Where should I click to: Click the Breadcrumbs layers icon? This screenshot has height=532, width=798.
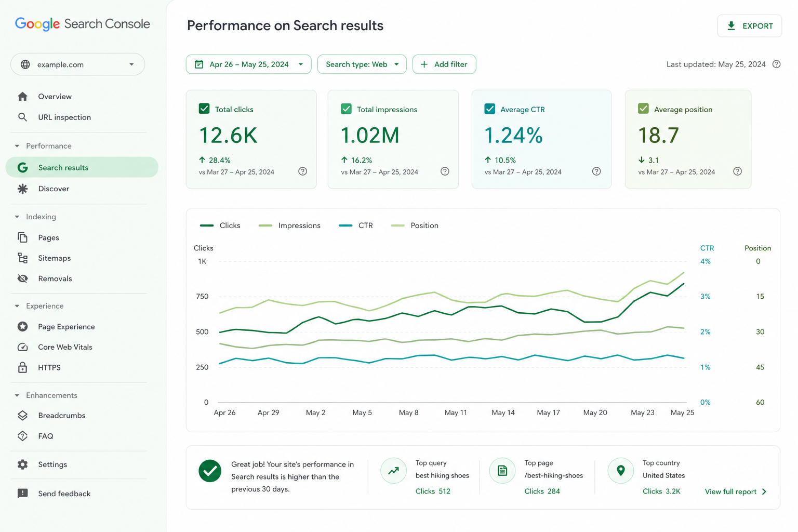click(22, 416)
